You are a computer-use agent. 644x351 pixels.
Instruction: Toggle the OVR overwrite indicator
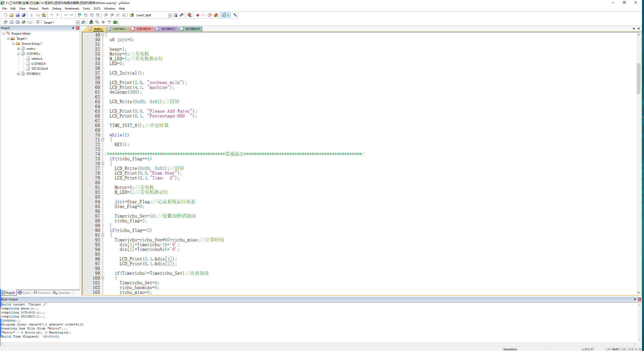pyautogui.click(x=631, y=349)
